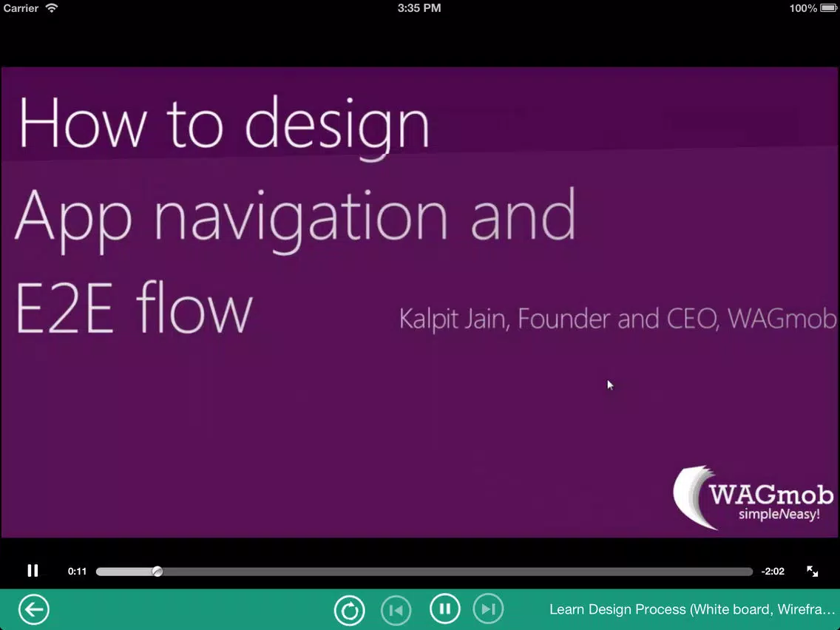Viewport: 840px width, 630px height.
Task: Go back using the circled left arrow
Action: (34, 609)
